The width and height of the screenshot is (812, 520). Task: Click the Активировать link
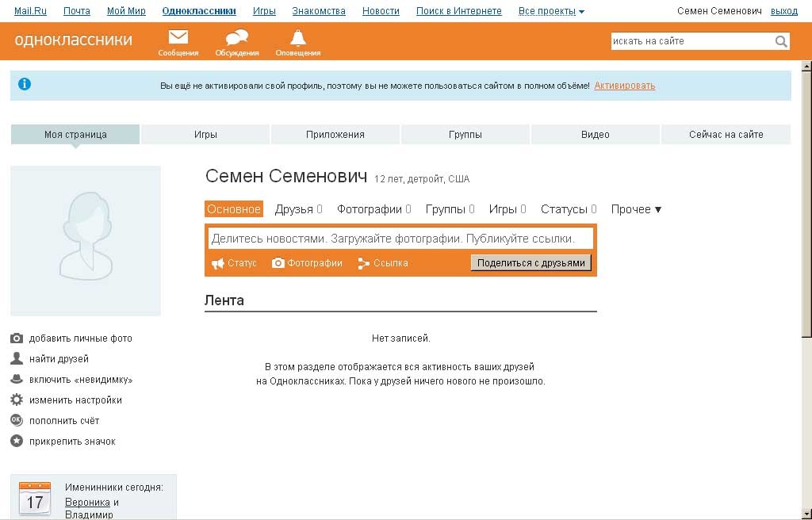[x=625, y=86]
